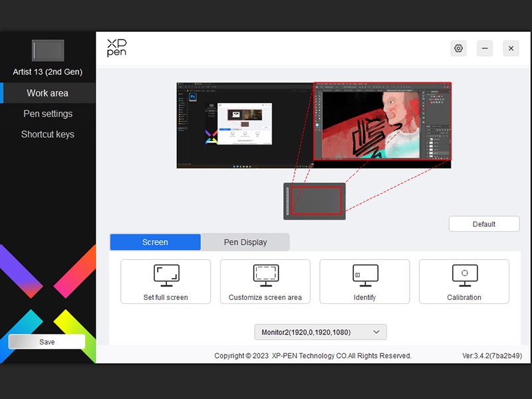The width and height of the screenshot is (532, 399).
Task: Select the Artist 13 (2nd Gen) device thumbnail
Action: click(48, 51)
